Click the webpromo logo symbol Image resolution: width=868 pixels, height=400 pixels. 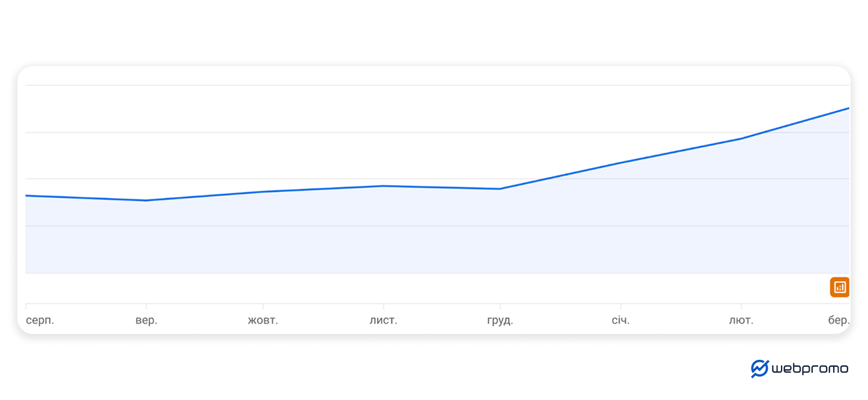[759, 368]
